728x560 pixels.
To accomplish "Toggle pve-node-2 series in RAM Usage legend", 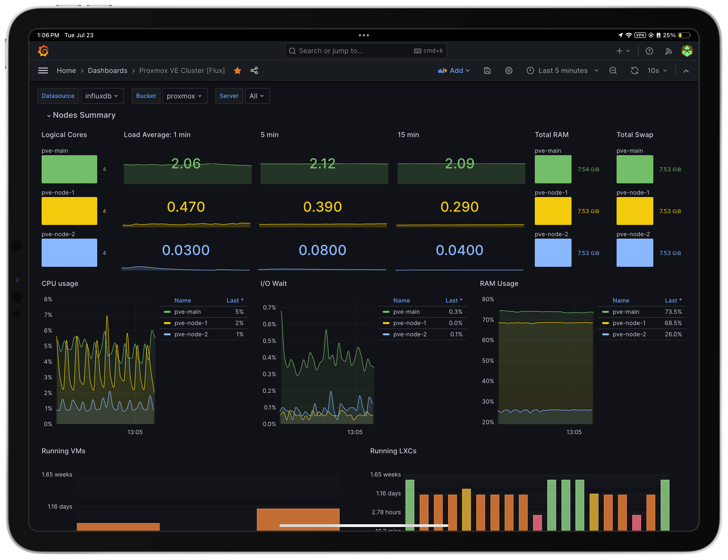I will point(629,335).
